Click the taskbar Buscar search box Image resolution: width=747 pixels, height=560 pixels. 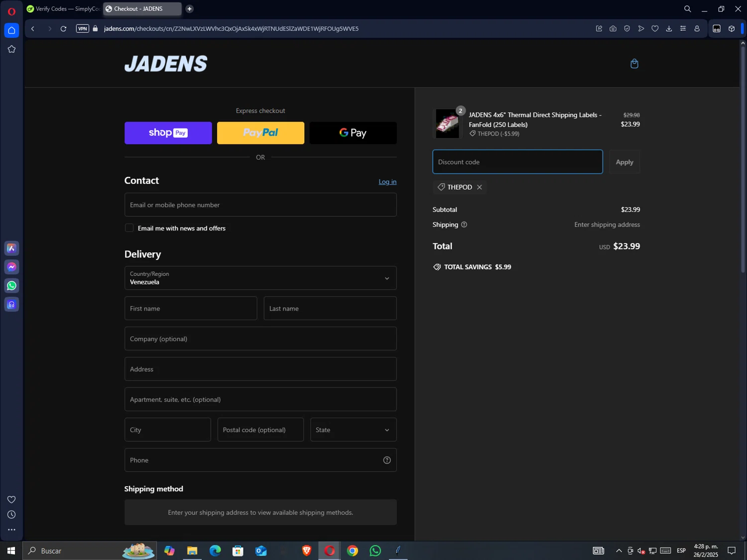[90, 551]
